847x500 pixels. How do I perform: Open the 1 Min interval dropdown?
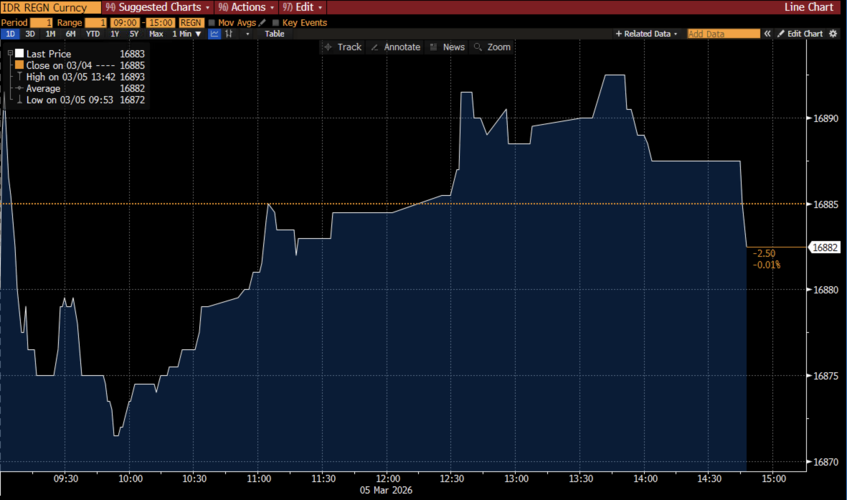click(x=186, y=33)
